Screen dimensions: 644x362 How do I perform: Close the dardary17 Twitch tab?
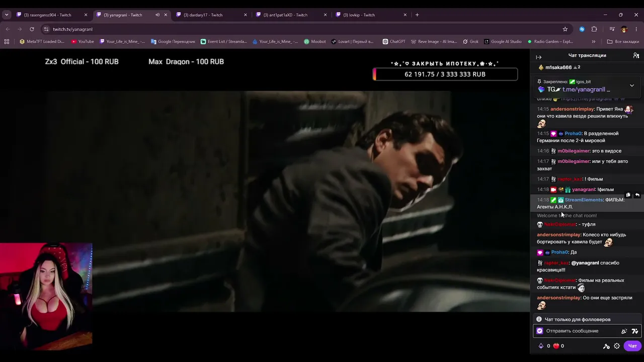[x=246, y=15]
